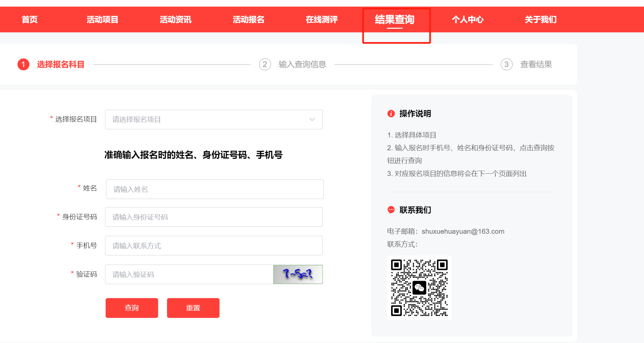
Task: Click the 重置 button
Action: [193, 308]
